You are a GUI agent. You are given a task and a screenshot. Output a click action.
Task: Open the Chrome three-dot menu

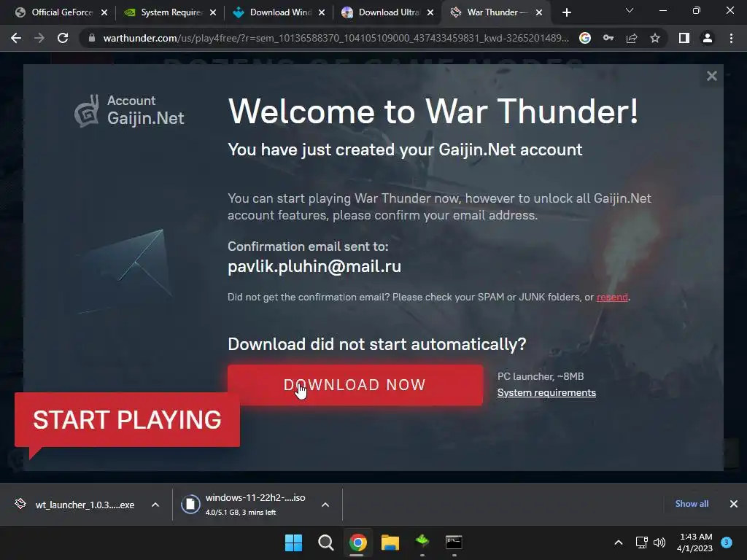point(731,38)
